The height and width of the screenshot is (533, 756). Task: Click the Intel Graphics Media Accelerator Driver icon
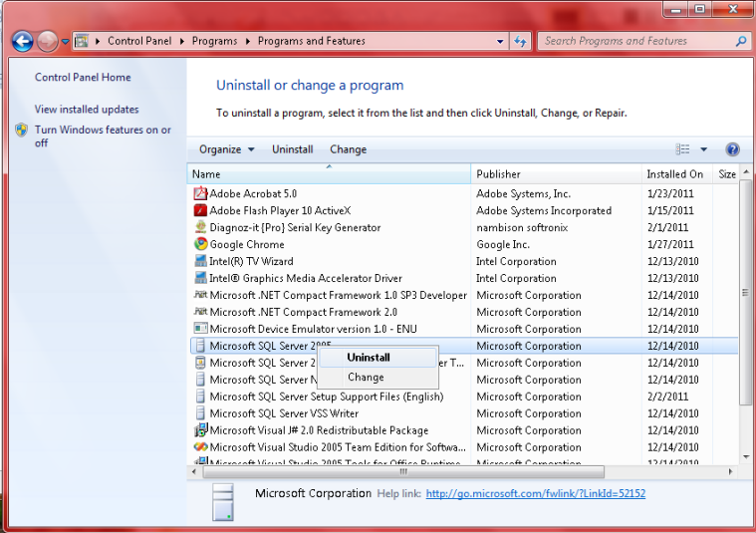200,278
